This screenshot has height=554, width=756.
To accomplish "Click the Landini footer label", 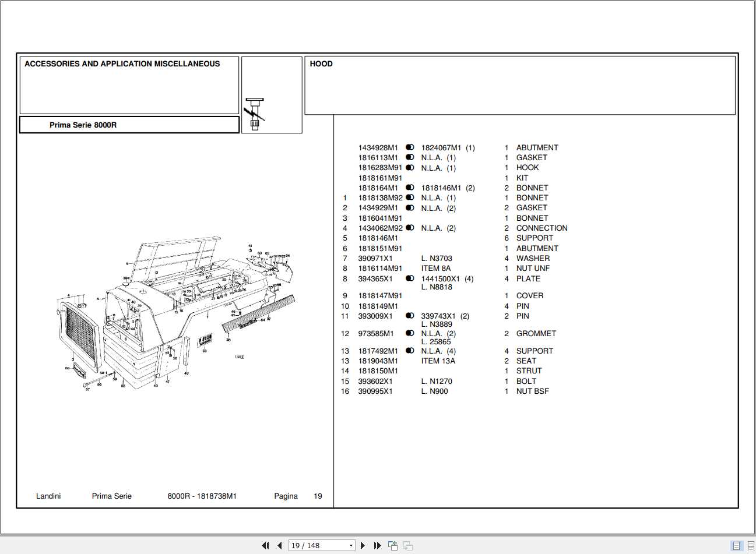I will [48, 496].
